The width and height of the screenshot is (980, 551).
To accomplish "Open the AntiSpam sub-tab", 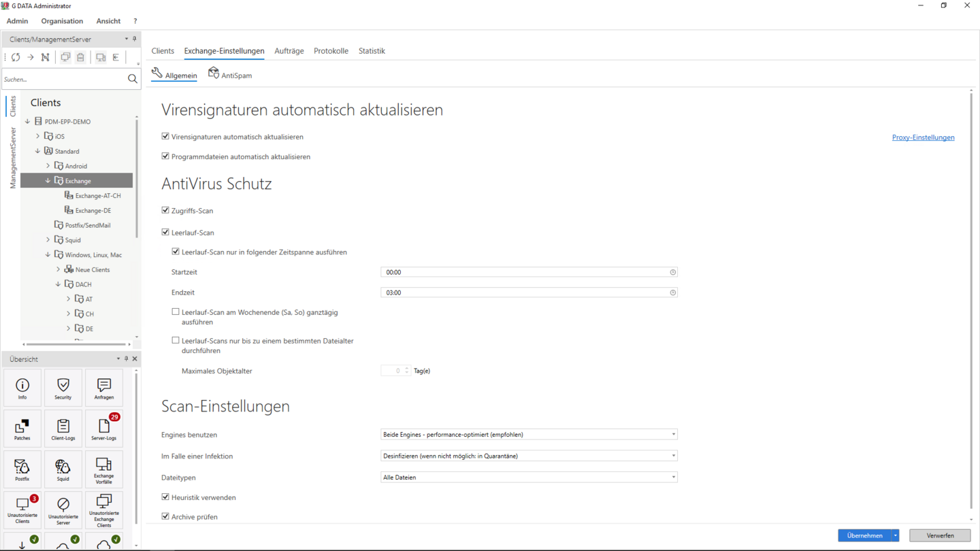I will [230, 75].
